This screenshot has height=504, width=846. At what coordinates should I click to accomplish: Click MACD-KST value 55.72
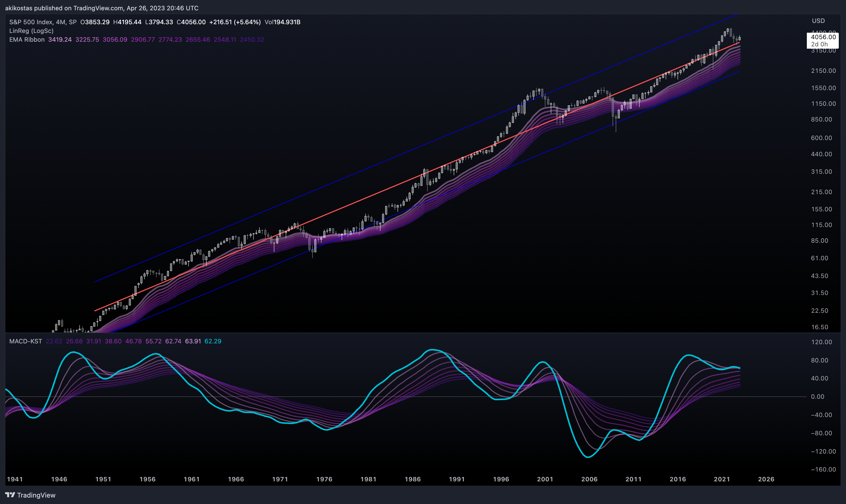(154, 341)
